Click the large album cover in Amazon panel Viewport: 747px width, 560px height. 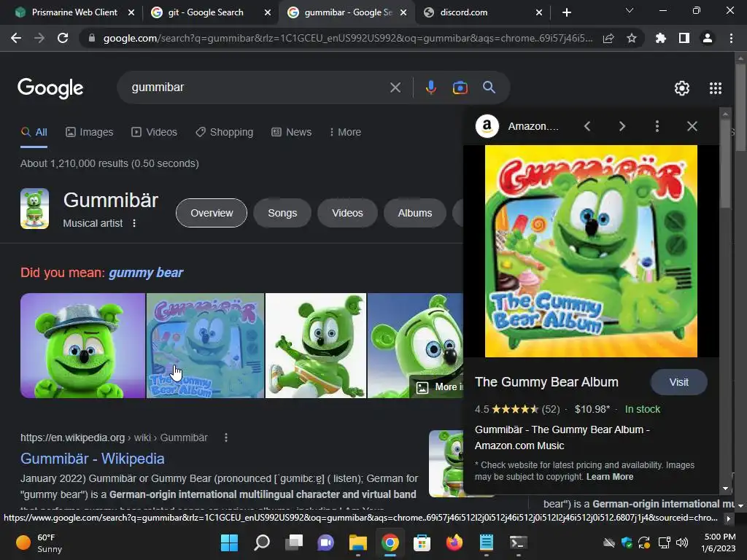(591, 251)
